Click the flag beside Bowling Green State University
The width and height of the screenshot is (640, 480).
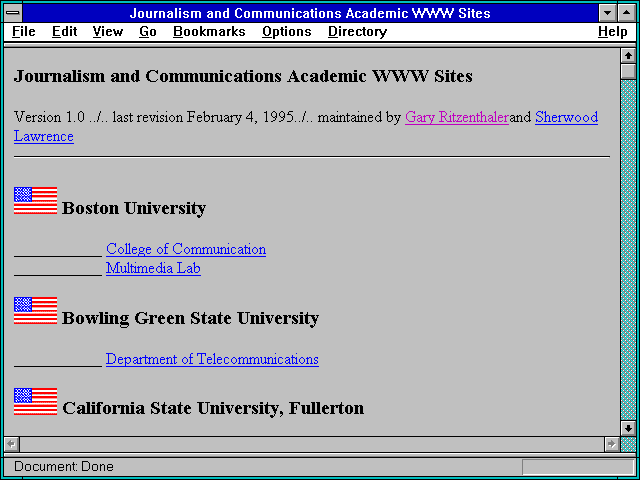pyautogui.click(x=36, y=311)
